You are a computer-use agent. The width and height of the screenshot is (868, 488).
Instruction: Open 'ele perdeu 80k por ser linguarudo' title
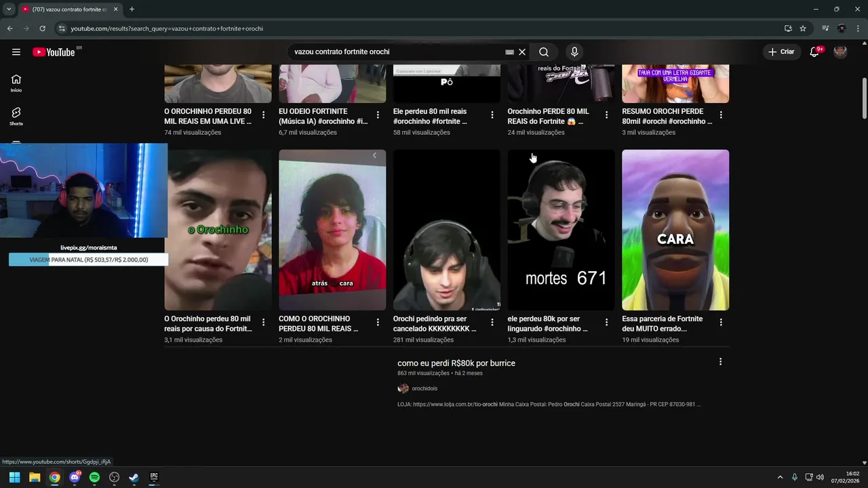coord(547,323)
